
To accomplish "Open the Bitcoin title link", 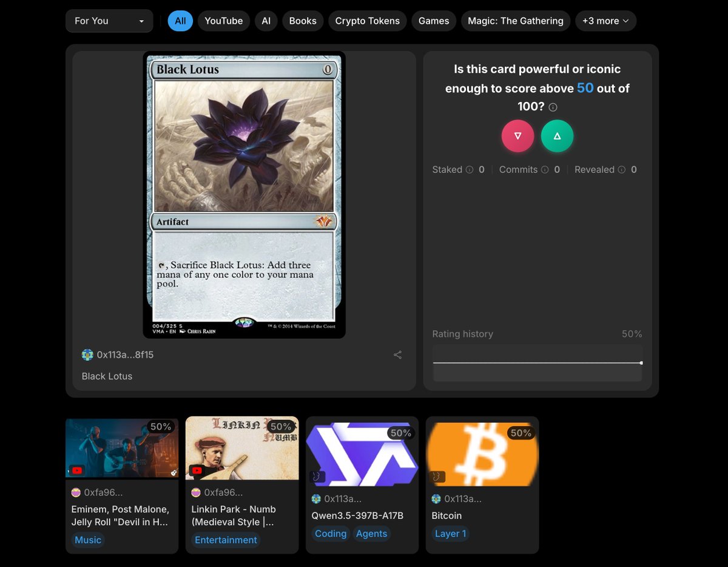I will (447, 515).
